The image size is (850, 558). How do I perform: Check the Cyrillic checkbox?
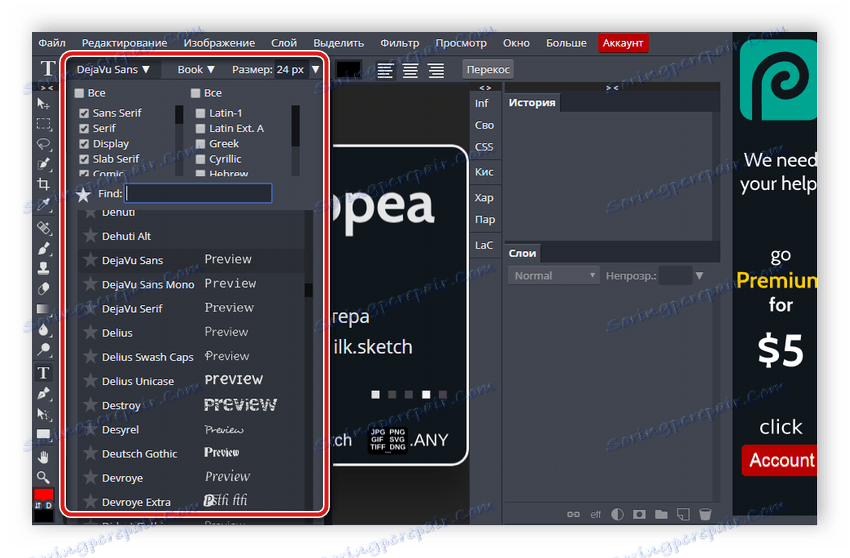(201, 159)
